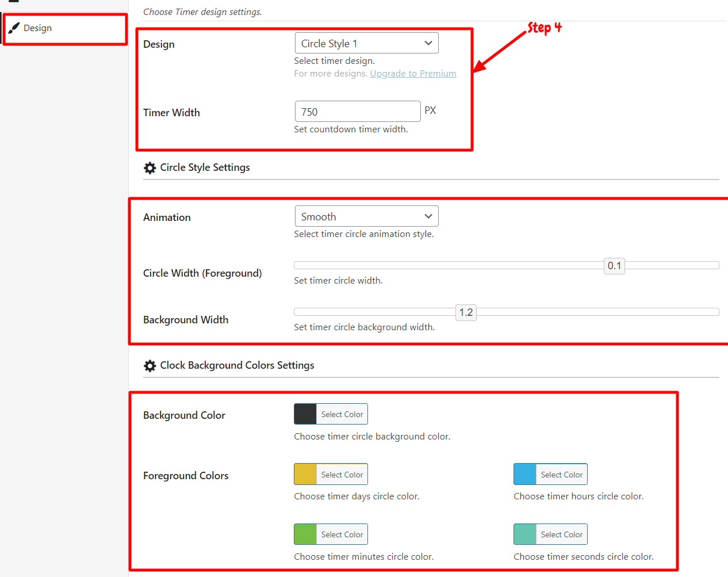Click the Circle Width slider handle 0.1
This screenshot has height=577, width=728.
coord(614,266)
